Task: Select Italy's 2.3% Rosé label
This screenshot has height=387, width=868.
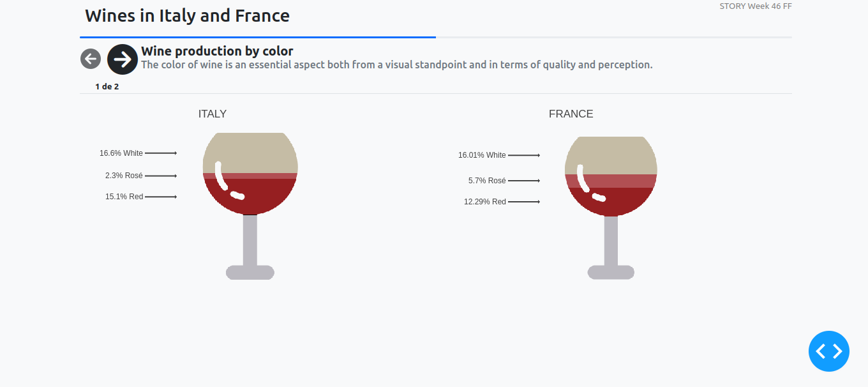Action: click(x=124, y=176)
